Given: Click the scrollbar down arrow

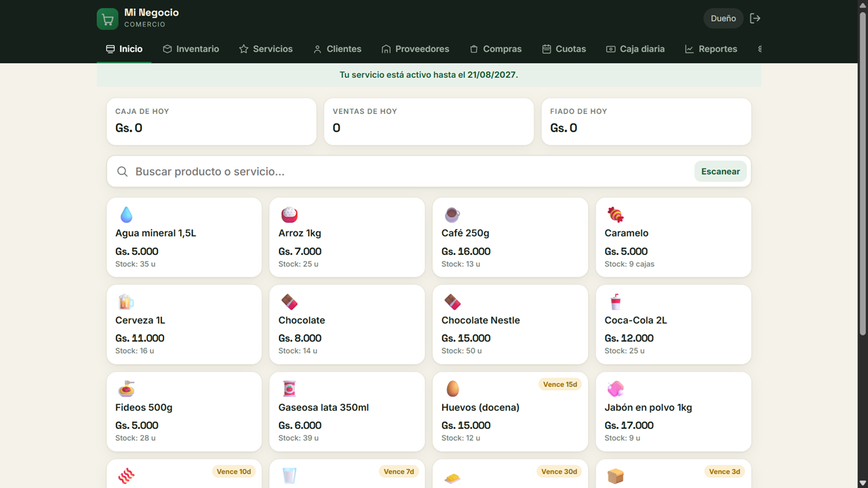Looking at the screenshot, I should coord(863,482).
